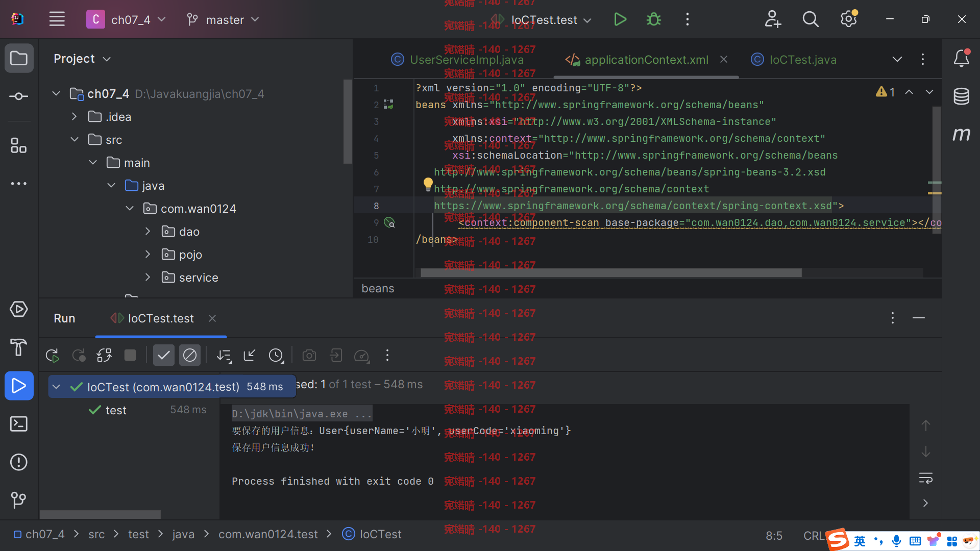Open Search Everywhere magnifier
Image resolution: width=980 pixels, height=551 pixels.
(811, 19)
